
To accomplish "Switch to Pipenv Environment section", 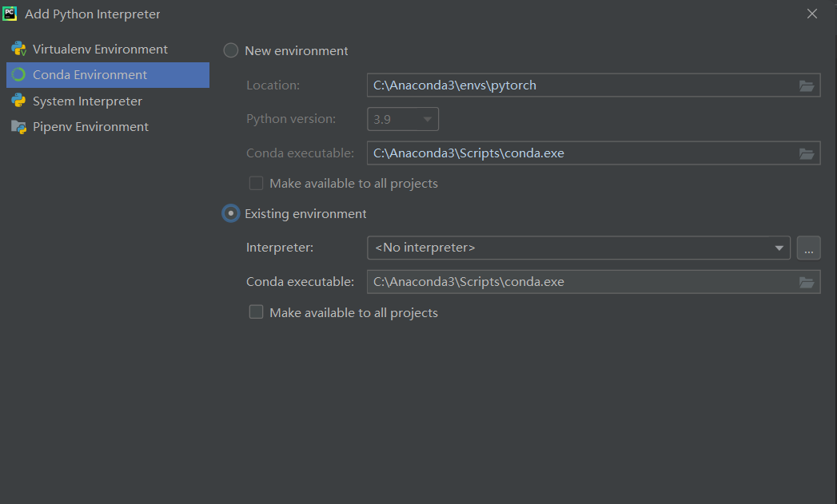I will pos(89,126).
